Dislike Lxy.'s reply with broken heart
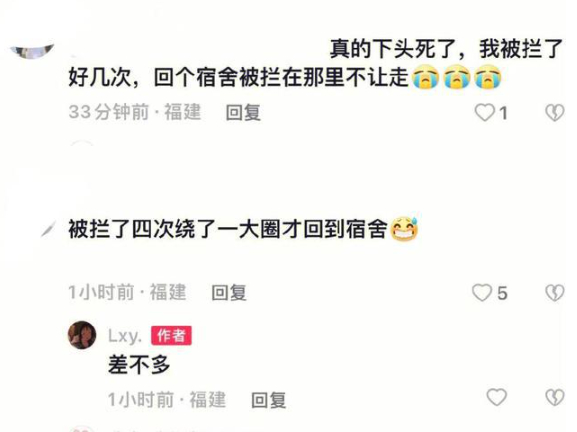Viewport: 577px width, 432px height. pos(555,397)
